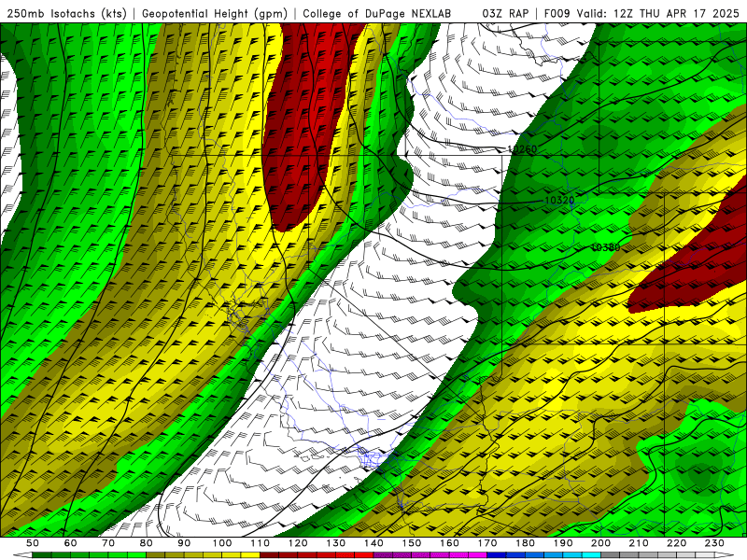Screen dimensions: 747x560
Task: Click 'College of DuPage NEXLAB' header text
Action: click(377, 13)
